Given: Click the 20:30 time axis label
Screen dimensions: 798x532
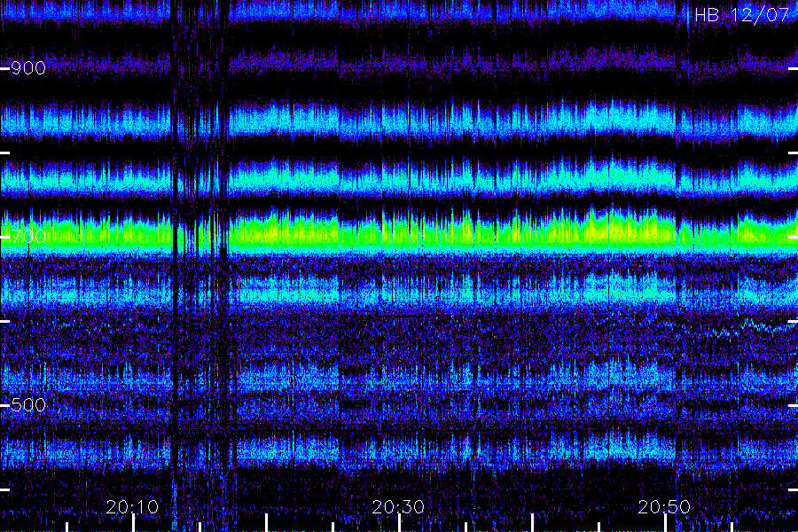Looking at the screenshot, I should [x=398, y=507].
